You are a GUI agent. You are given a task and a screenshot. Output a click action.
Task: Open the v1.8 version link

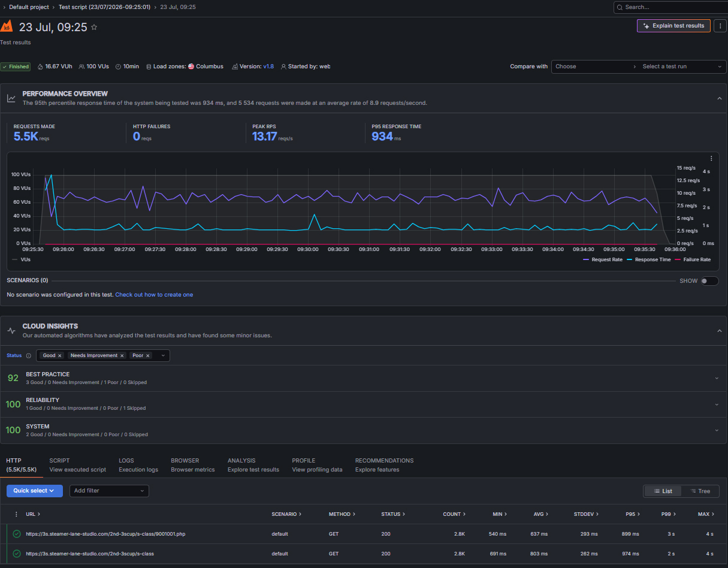point(268,67)
